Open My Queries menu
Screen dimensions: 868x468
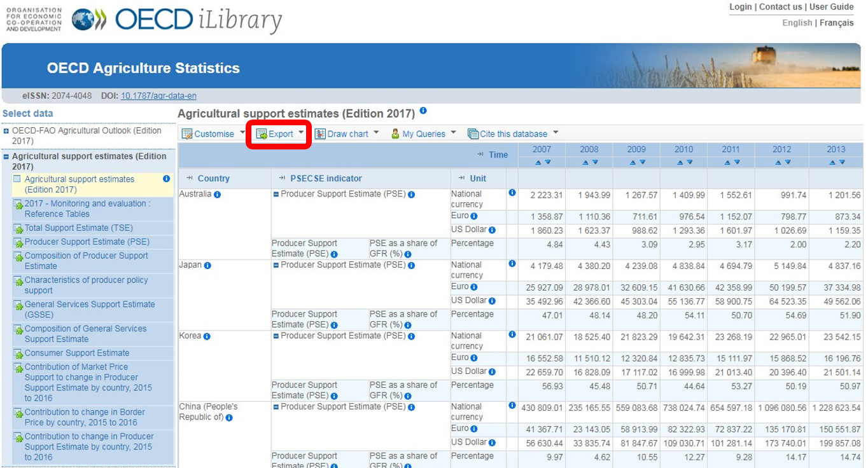tap(424, 134)
